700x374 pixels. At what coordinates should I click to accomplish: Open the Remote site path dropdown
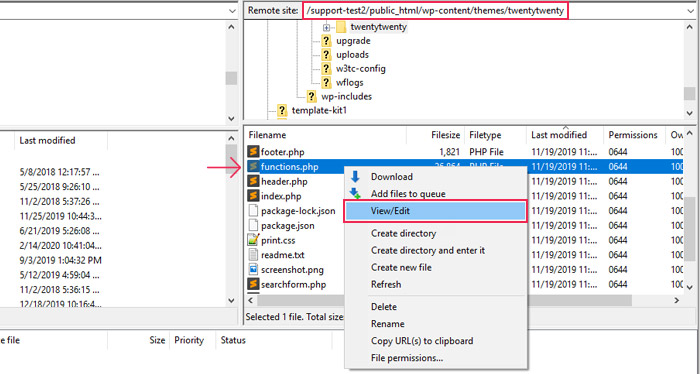pyautogui.click(x=691, y=11)
